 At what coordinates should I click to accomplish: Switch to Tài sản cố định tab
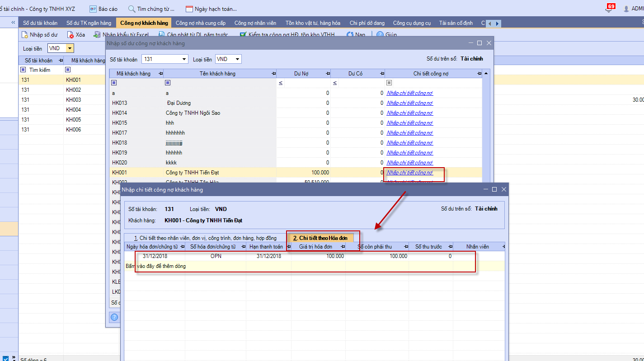[456, 23]
